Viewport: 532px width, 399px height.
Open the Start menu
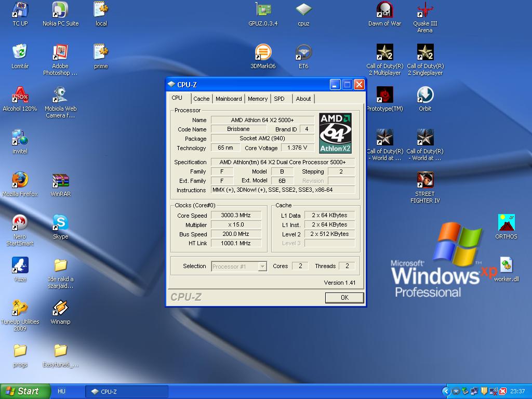pos(25,391)
